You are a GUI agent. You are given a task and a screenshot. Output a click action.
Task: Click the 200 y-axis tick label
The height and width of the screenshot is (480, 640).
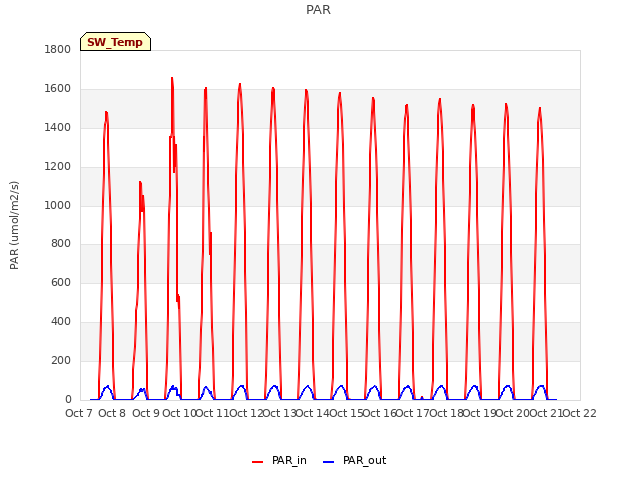click(61, 360)
